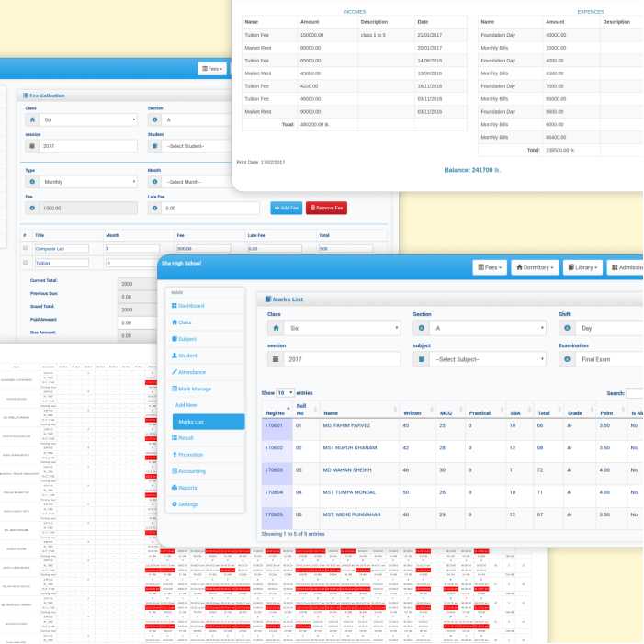Screen dimensions: 644x644
Task: Check the Computer Lab fee row checkbox
Action: [25, 248]
